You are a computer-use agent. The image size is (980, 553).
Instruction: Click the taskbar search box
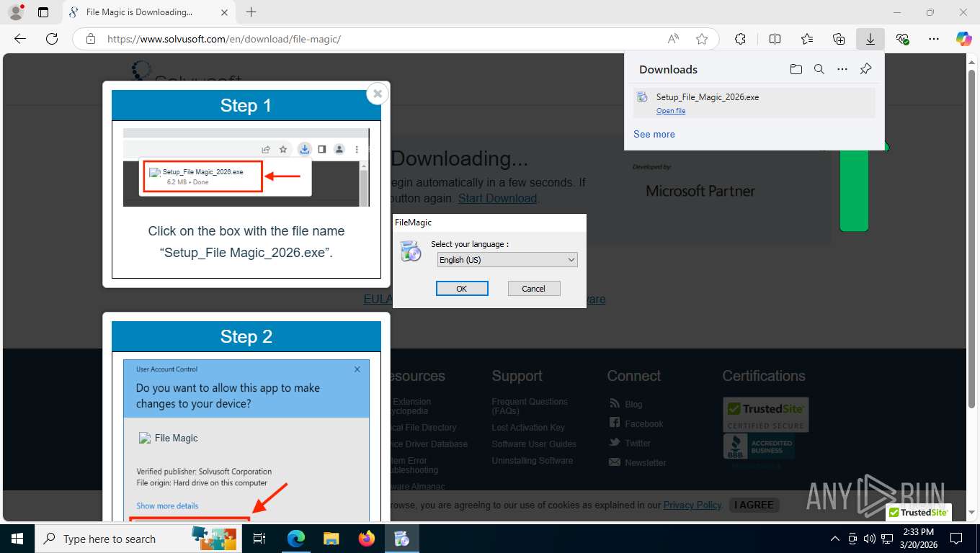pyautogui.click(x=138, y=539)
